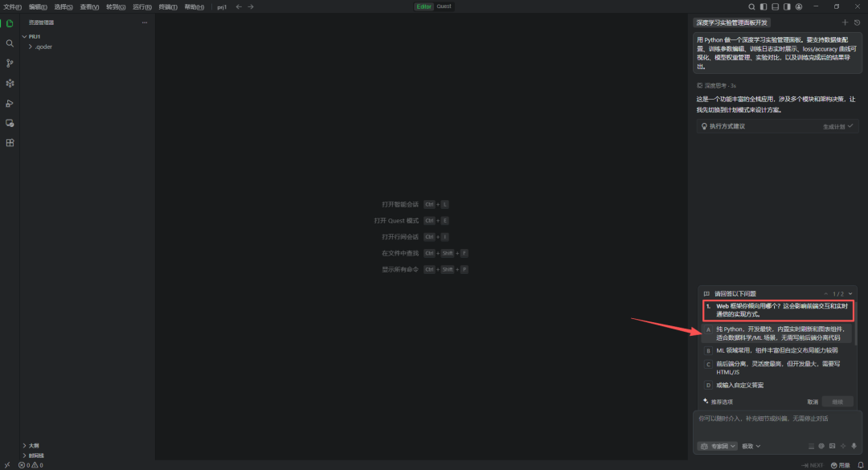868x470 pixels.
Task: Start a new chat with the plus icon
Action: tap(845, 22)
